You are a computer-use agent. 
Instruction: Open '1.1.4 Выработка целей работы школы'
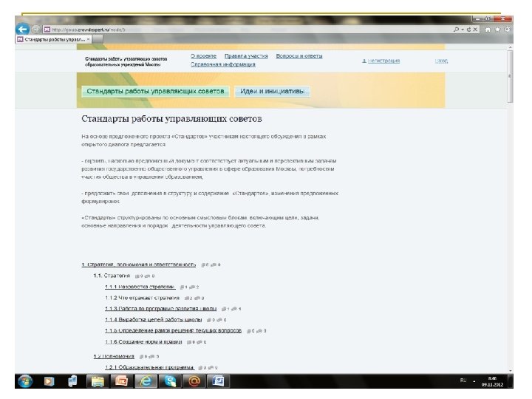click(154, 320)
